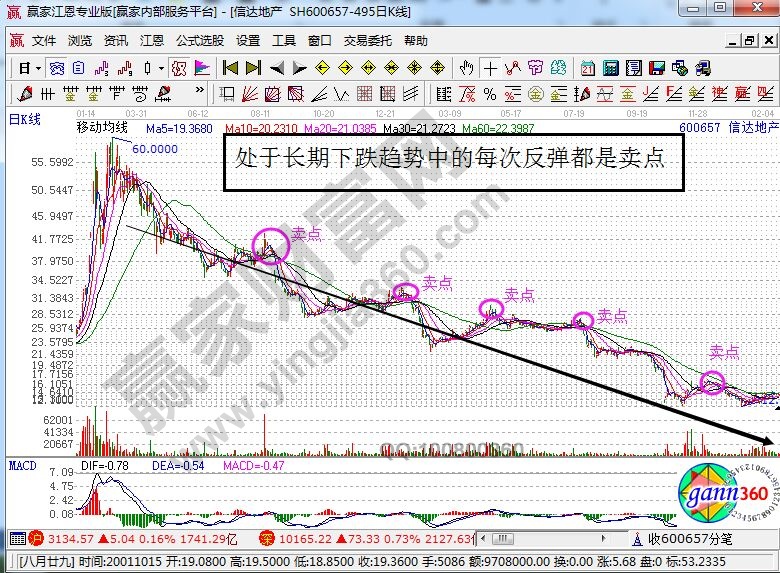This screenshot has width=780, height=573.
Task: Toggle the highlighted chart view button
Action: (x=57, y=68)
